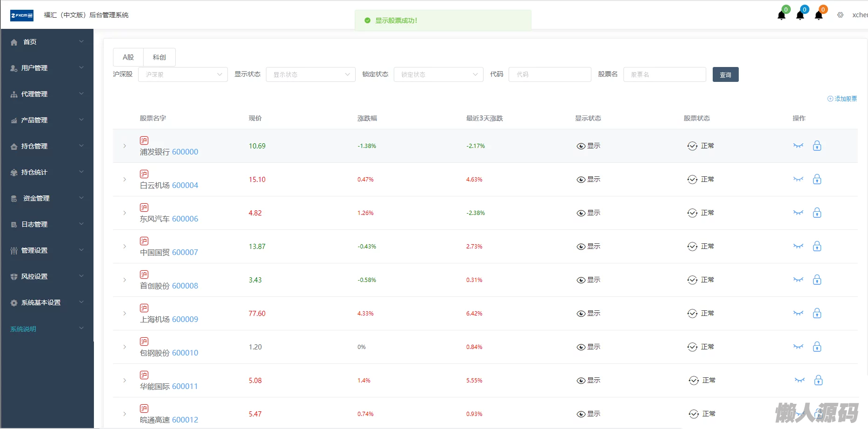Click the lock icon for 东风汽车 row
The image size is (868, 429).
click(817, 213)
